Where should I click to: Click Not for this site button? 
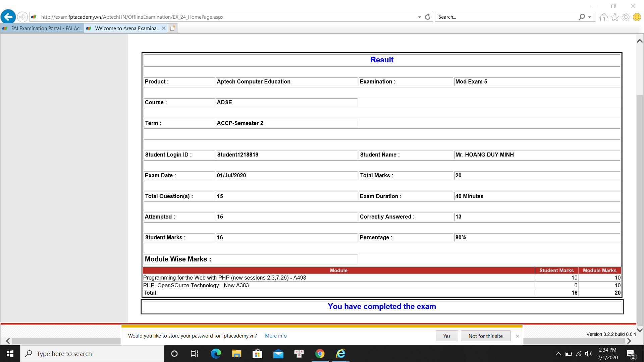(x=485, y=336)
